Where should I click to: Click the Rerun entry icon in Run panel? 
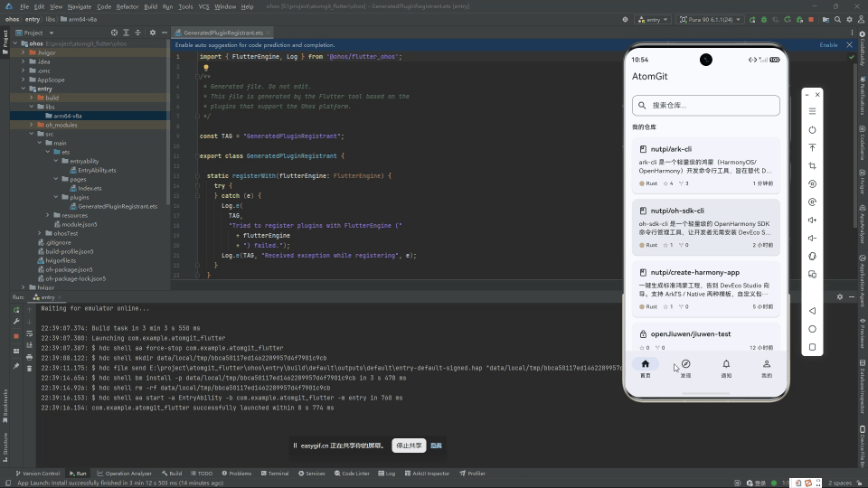click(16, 310)
